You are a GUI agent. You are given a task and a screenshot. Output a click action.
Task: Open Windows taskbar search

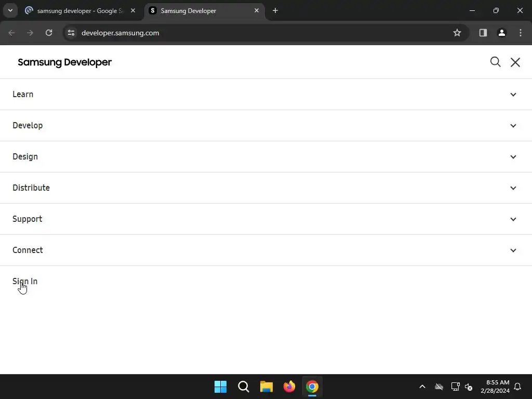pos(244,387)
